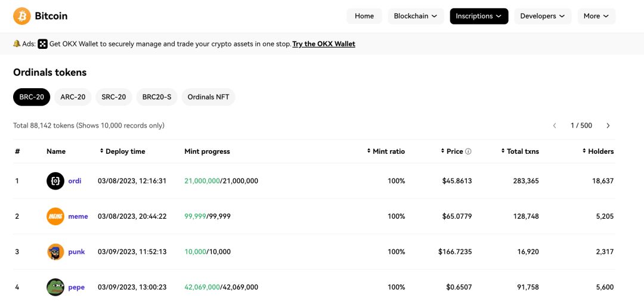Go to previous page with left arrow

(555, 126)
